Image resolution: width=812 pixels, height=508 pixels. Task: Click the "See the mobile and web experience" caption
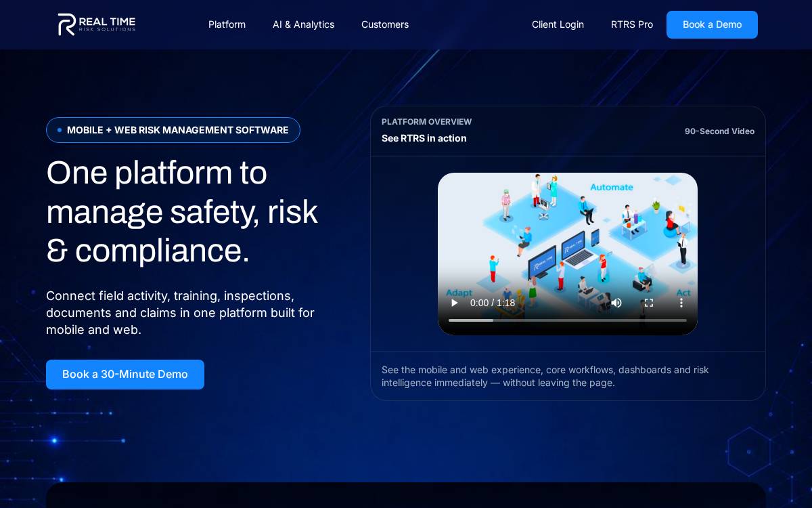tap(545, 376)
